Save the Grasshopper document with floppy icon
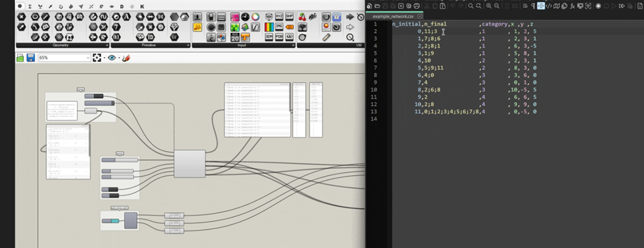644x248 pixels. pos(31,58)
